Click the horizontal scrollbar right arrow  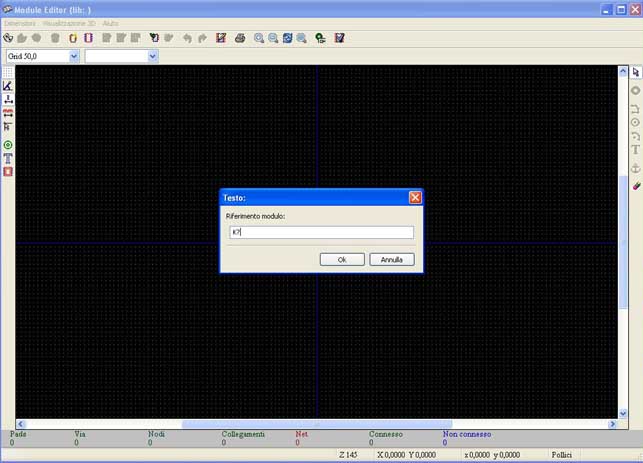click(612, 424)
